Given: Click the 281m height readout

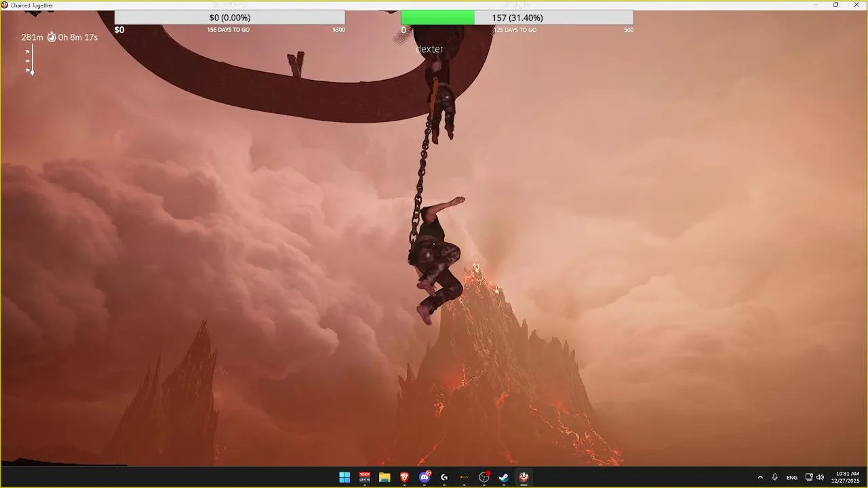Looking at the screenshot, I should [x=32, y=37].
